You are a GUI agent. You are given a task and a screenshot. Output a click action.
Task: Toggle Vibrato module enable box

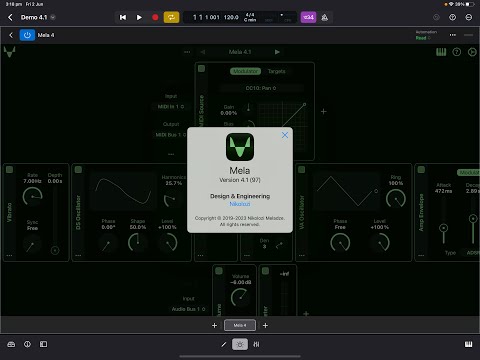click(x=9, y=169)
